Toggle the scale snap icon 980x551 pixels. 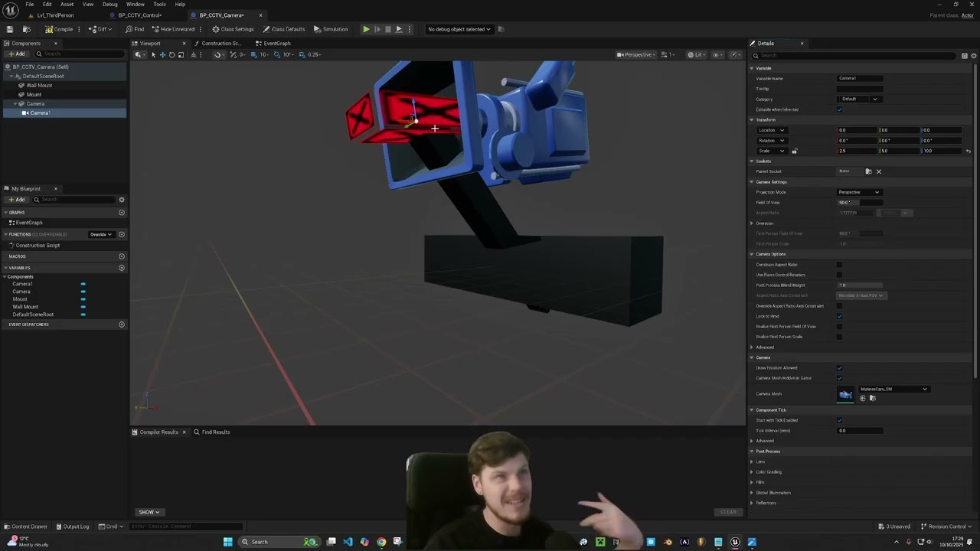[302, 54]
